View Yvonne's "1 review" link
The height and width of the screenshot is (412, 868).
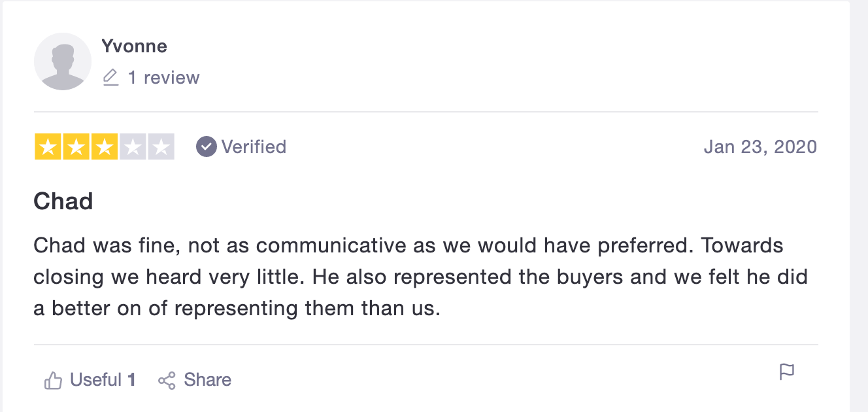click(x=163, y=78)
